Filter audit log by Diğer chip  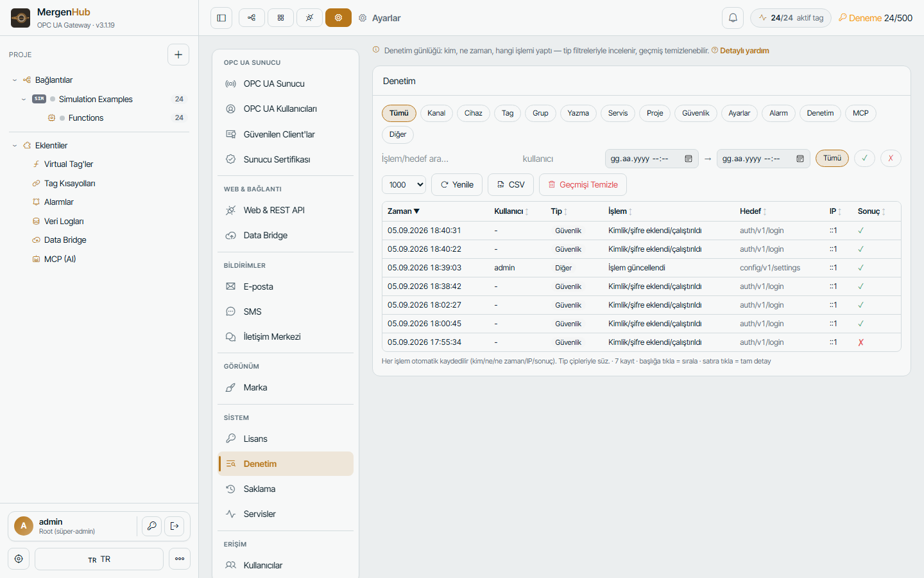tap(398, 135)
